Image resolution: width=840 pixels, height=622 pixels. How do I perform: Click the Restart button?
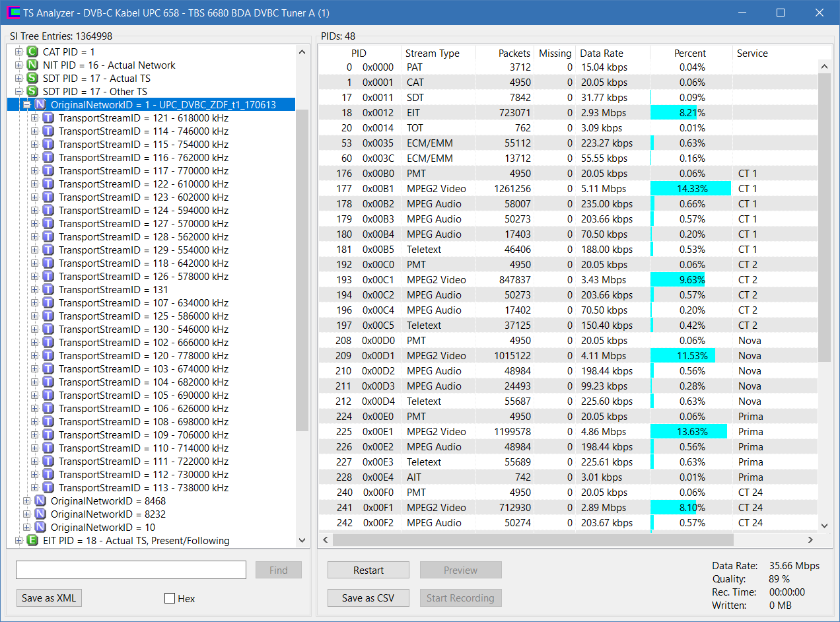[x=368, y=570]
